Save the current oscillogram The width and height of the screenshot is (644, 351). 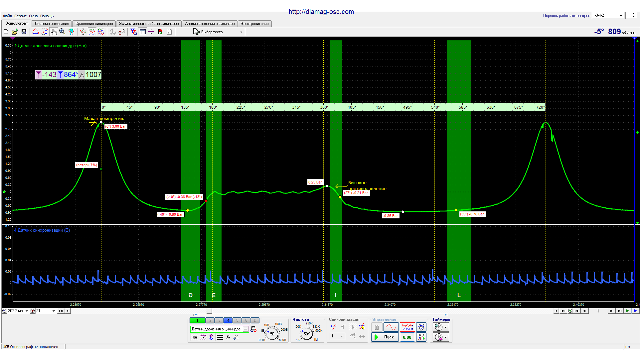(x=24, y=32)
